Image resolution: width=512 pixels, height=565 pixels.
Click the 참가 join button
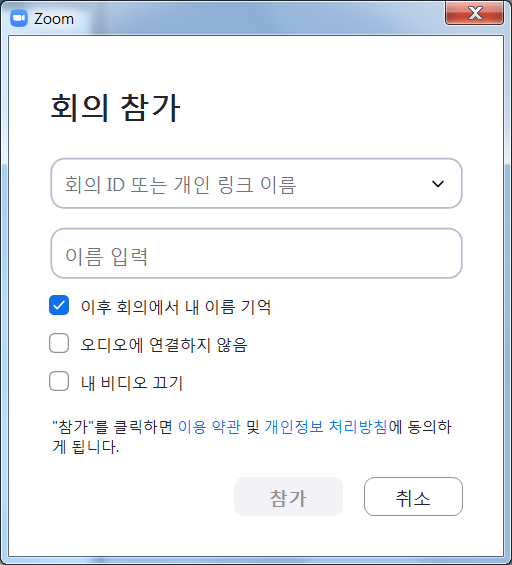click(x=288, y=497)
